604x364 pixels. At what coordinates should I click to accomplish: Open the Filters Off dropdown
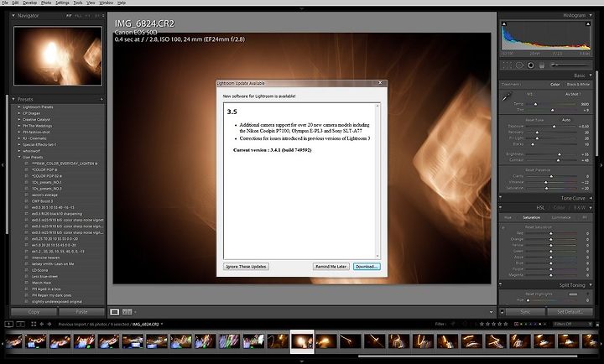(572, 325)
